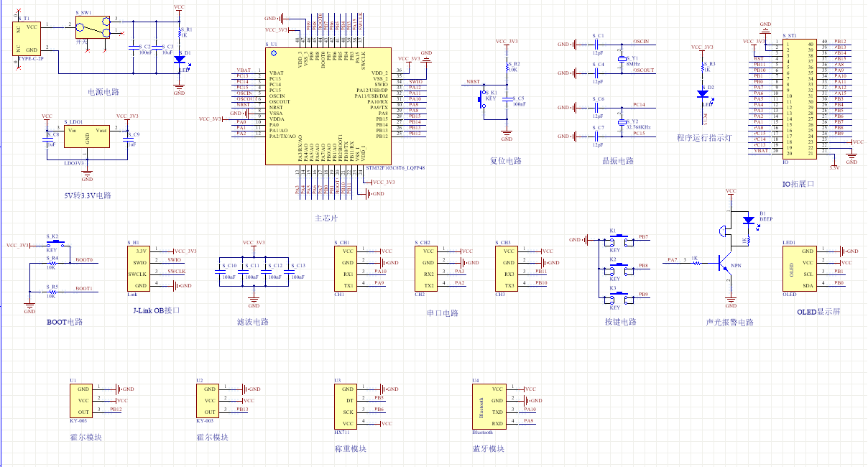The height and width of the screenshot is (467, 868).
Task: Click the OLED显示屏 section title
Action: [818, 313]
